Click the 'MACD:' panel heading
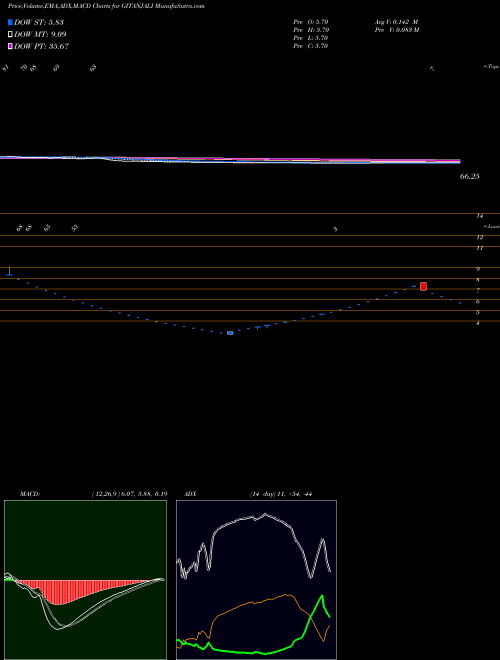The width and height of the screenshot is (500, 660). click(x=30, y=494)
